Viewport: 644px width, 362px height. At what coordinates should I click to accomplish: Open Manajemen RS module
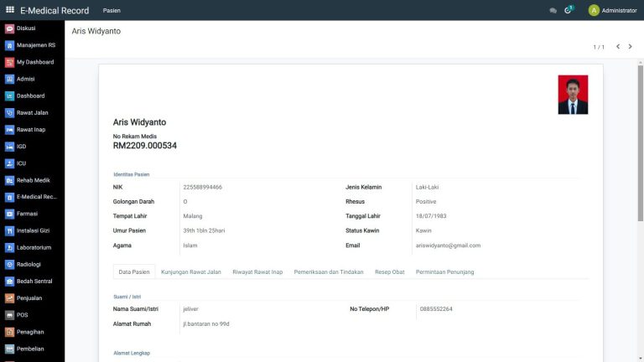[x=32, y=45]
